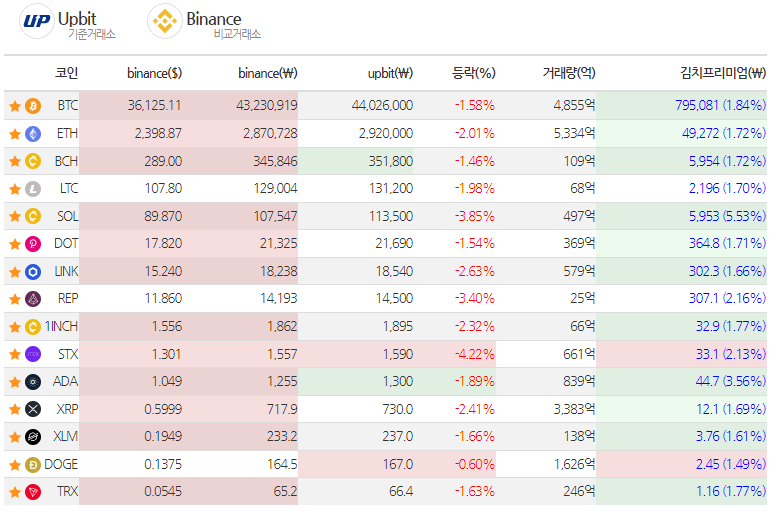Click the Cardano ADA coin icon
The height and width of the screenshot is (524, 777).
33,382
